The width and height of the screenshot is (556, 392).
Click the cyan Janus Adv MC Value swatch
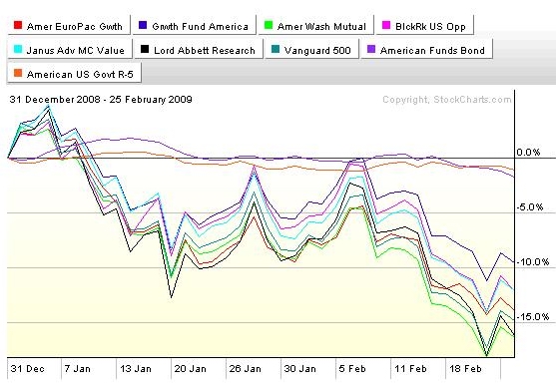tap(18, 49)
